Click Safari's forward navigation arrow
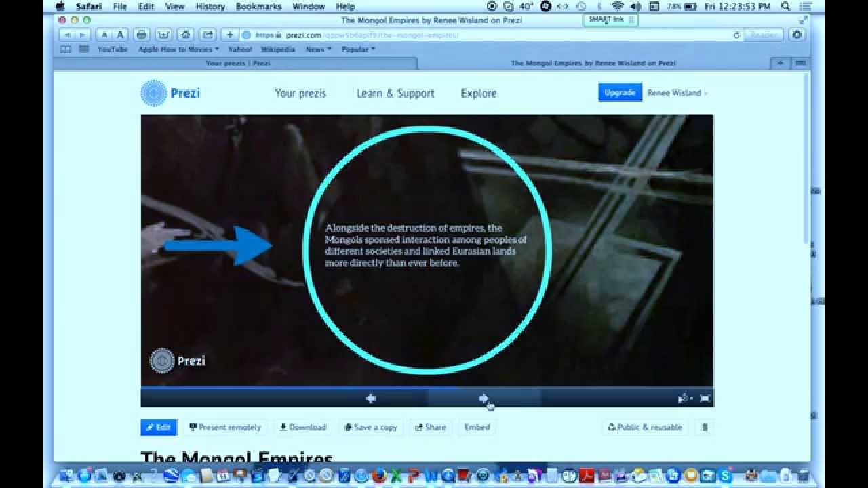This screenshot has width=868, height=488. [82, 35]
